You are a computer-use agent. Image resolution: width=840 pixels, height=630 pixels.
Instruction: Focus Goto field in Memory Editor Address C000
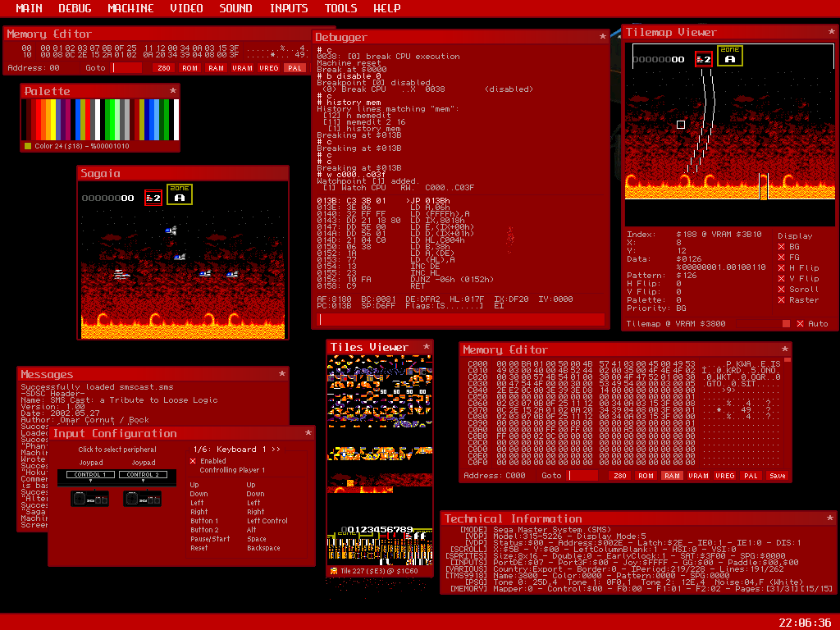point(583,476)
